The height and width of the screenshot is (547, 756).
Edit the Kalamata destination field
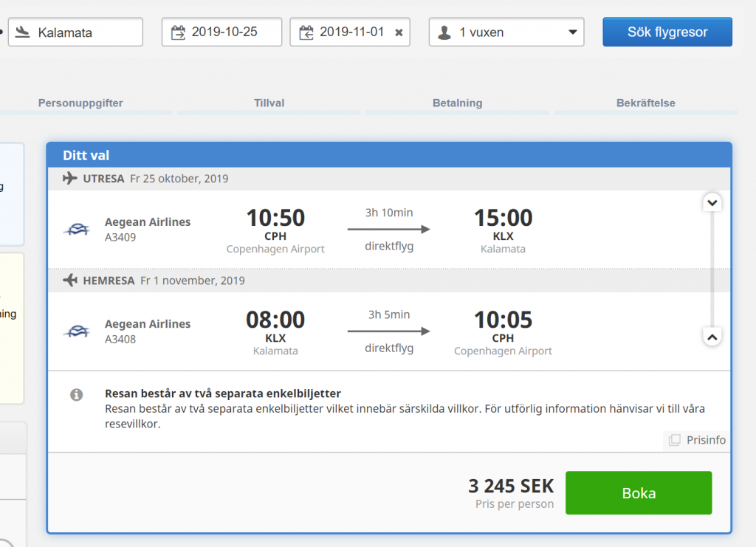pos(75,32)
